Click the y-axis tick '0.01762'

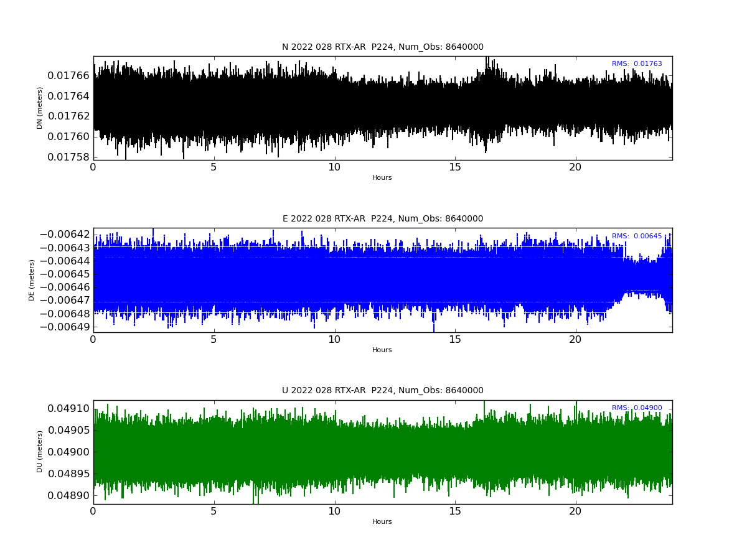tap(68, 116)
